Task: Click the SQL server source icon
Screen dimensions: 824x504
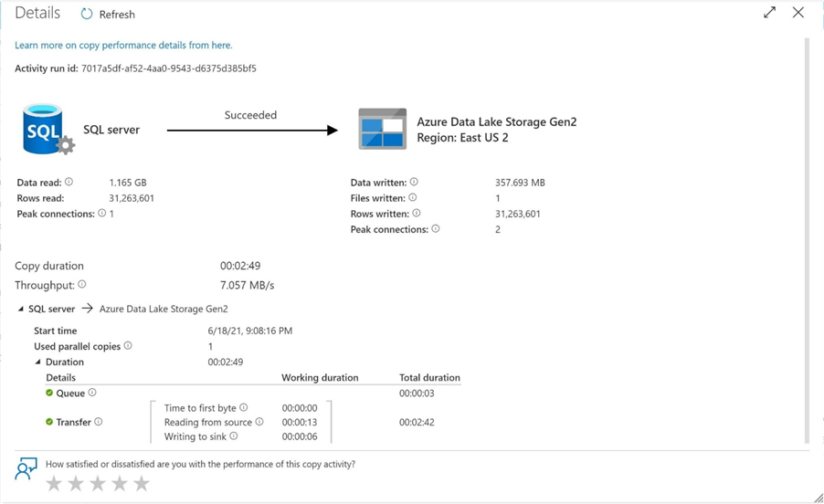Action: 48,129
